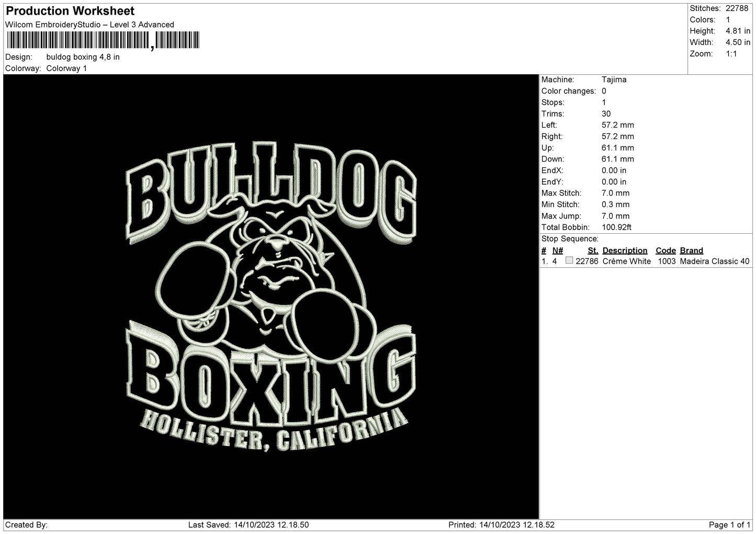The image size is (756, 534).
Task: Select the 'Crème White' description cell
Action: pos(627,262)
